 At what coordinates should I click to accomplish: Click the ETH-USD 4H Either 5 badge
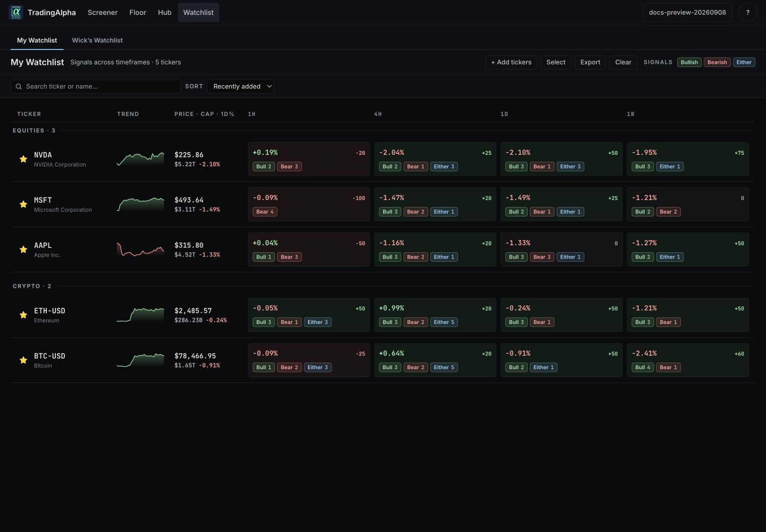click(444, 322)
